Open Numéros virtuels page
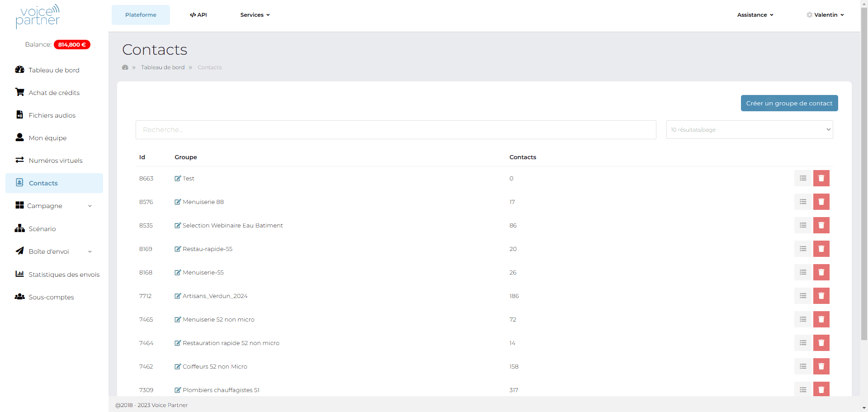868x412 pixels. 54,161
